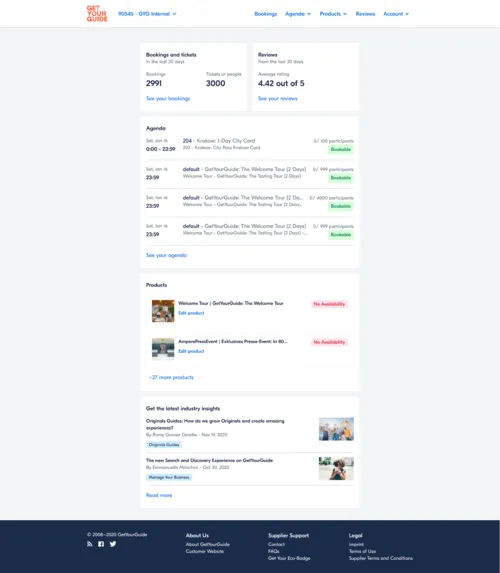Open the Products dropdown menu
The width and height of the screenshot is (500, 573).
tap(333, 14)
